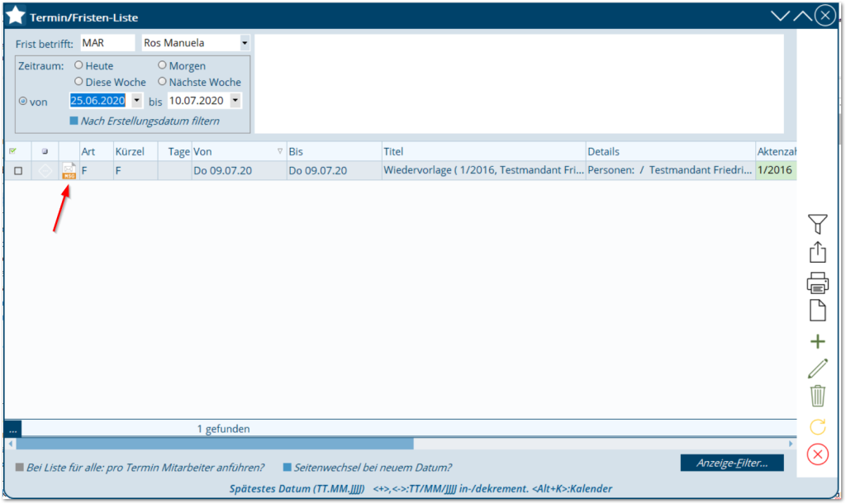Sort by the Titel column header
Screen dimensions: 846x504
tap(482, 152)
